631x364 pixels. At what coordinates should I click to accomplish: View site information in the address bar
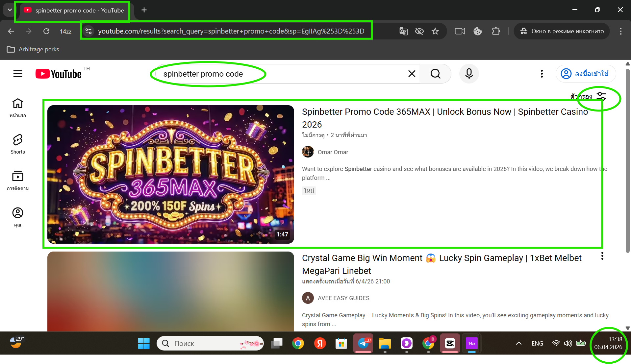pyautogui.click(x=88, y=31)
